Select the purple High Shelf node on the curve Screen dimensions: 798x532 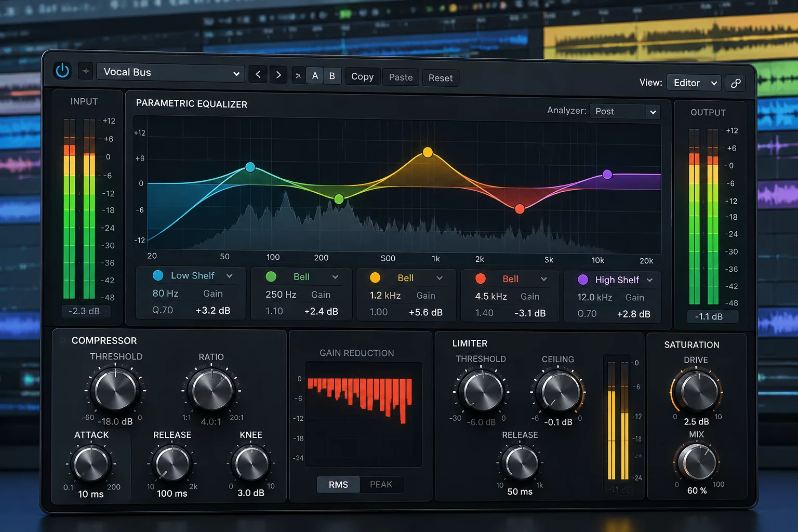[607, 175]
